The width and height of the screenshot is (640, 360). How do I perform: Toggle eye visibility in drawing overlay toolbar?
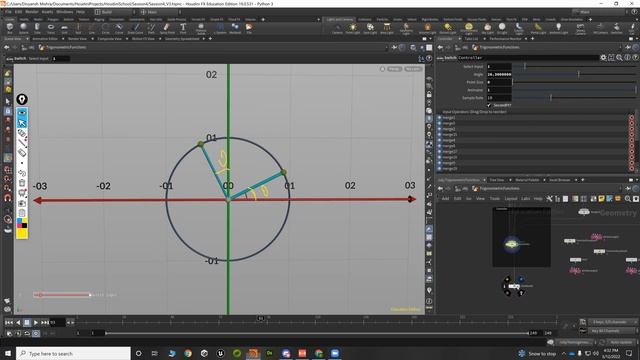[22, 112]
